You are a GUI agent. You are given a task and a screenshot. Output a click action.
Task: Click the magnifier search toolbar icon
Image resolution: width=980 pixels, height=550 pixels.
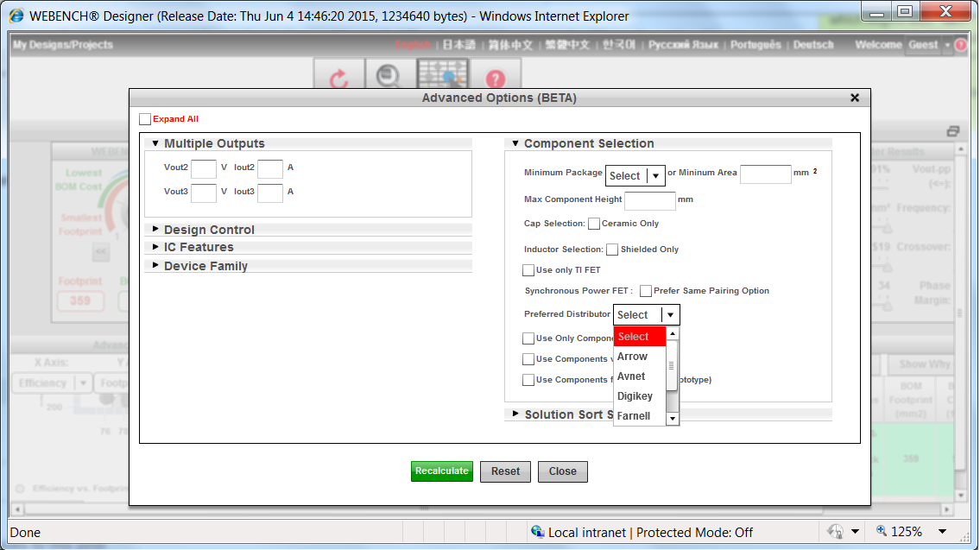[x=389, y=76]
